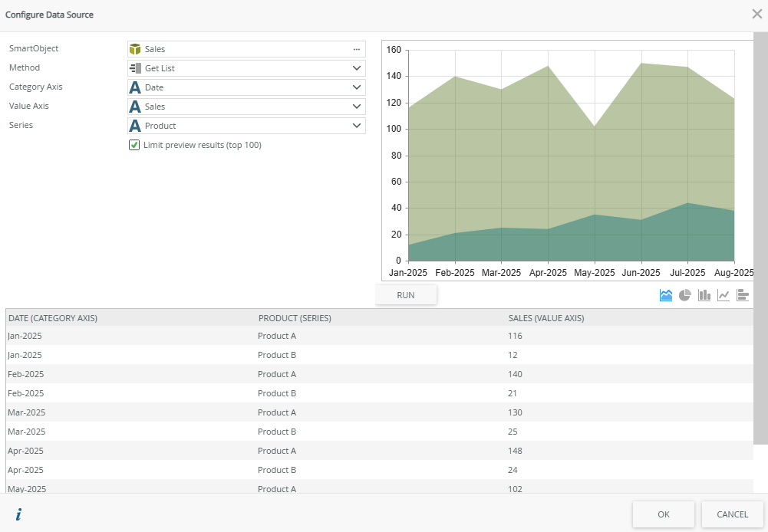The height and width of the screenshot is (532, 768).
Task: Click the CANCEL button
Action: pos(732,514)
